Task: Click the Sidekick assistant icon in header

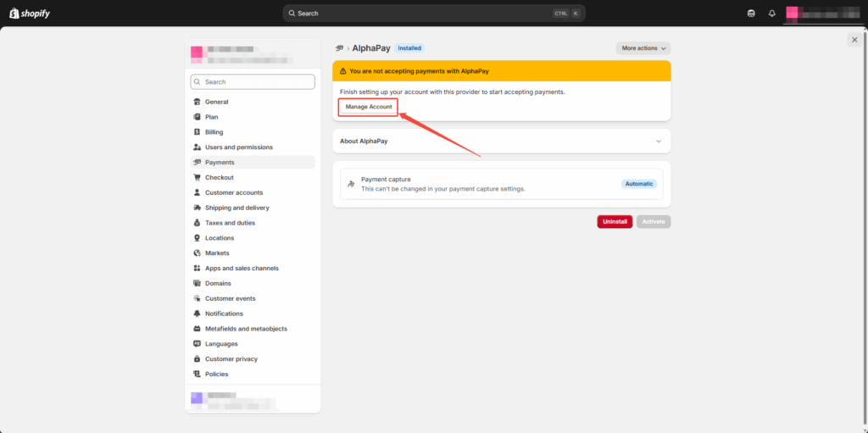Action: [x=751, y=14]
